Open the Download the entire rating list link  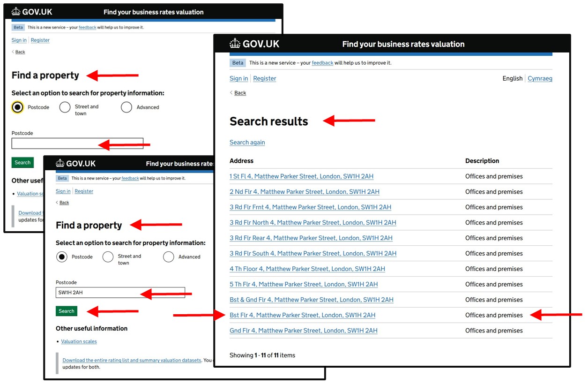(x=132, y=360)
